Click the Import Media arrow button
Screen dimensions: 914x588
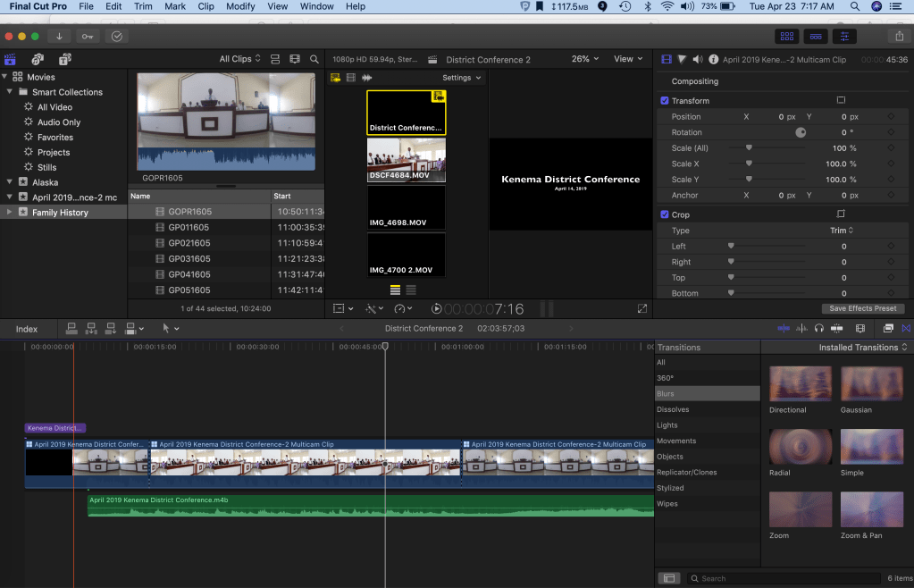pyautogui.click(x=59, y=36)
